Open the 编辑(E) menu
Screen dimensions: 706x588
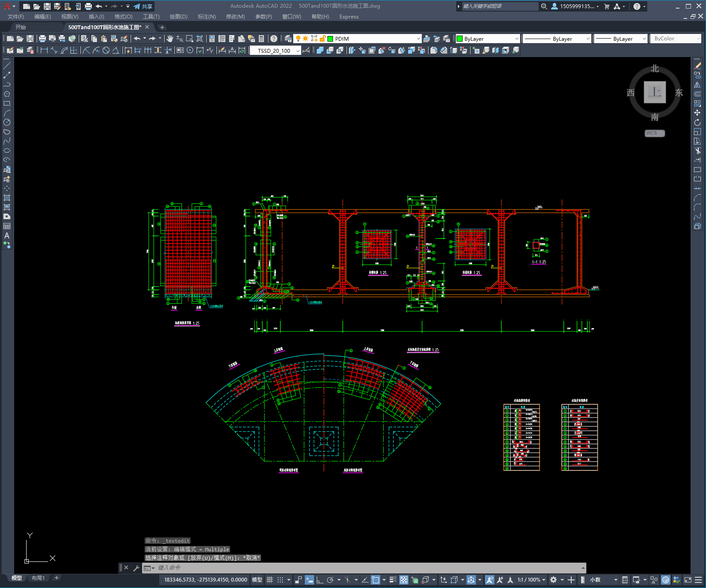(42, 17)
